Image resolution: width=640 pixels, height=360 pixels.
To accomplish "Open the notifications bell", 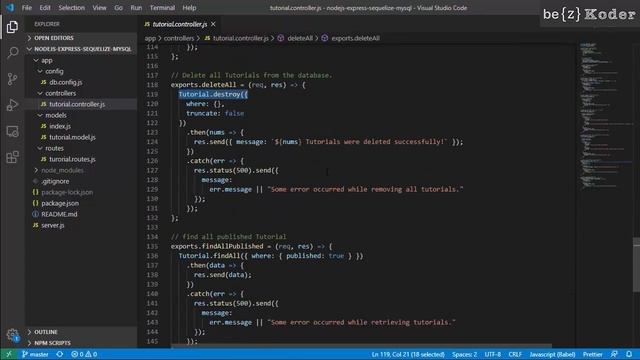I will [x=629, y=354].
